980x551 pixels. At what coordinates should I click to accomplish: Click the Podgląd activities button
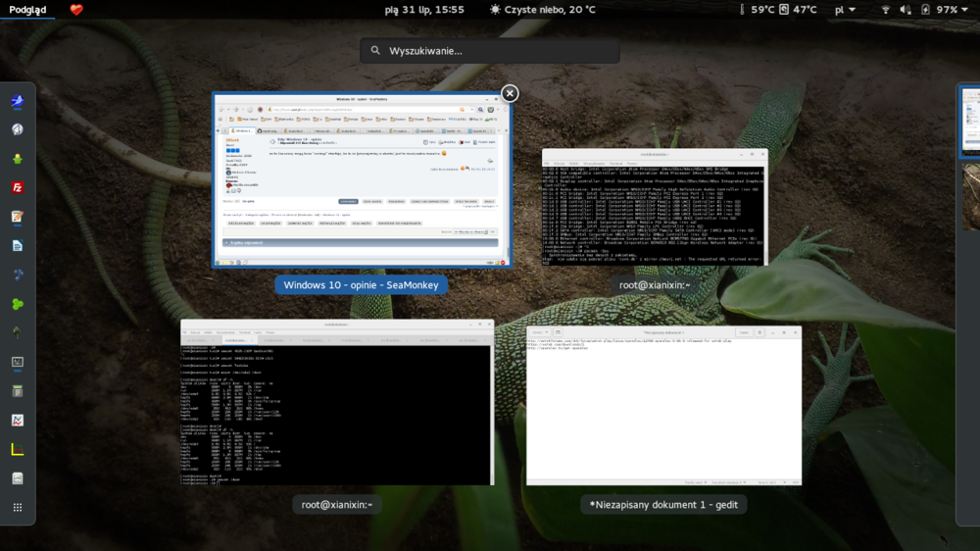click(27, 10)
